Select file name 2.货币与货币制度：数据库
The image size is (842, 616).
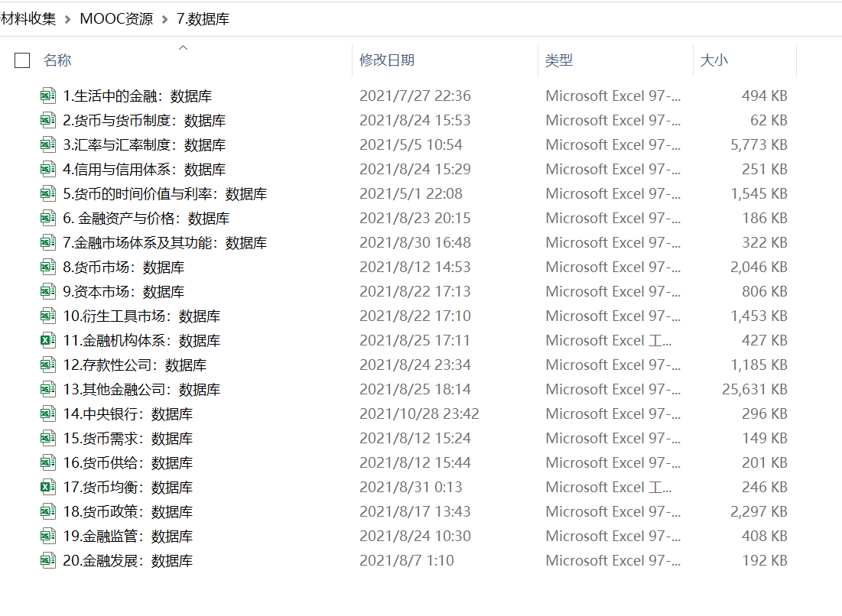click(145, 120)
